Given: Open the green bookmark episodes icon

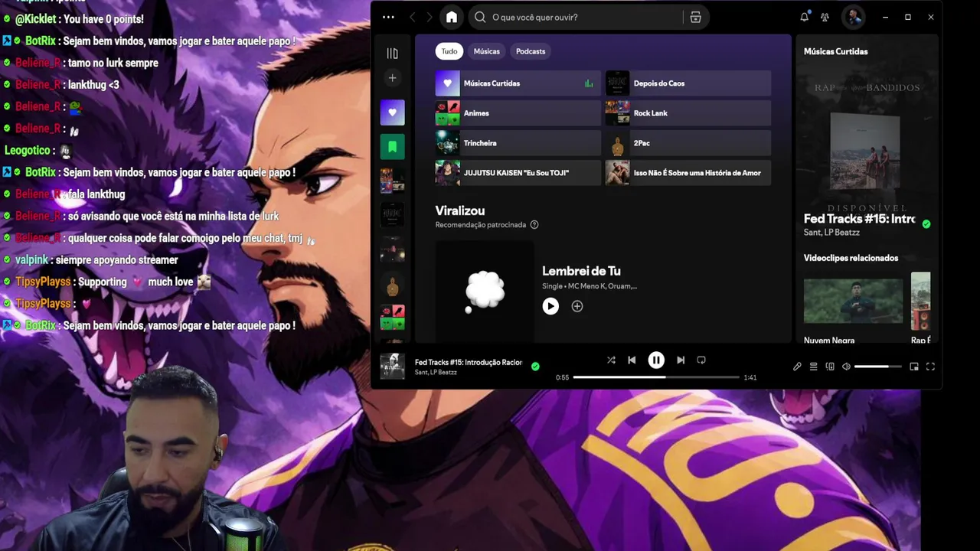Looking at the screenshot, I should point(392,146).
